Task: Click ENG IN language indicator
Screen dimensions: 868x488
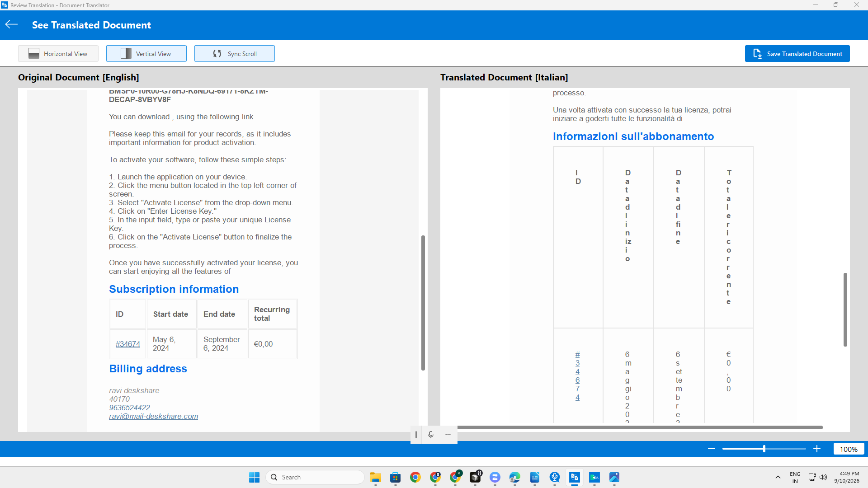Action: coord(795,477)
